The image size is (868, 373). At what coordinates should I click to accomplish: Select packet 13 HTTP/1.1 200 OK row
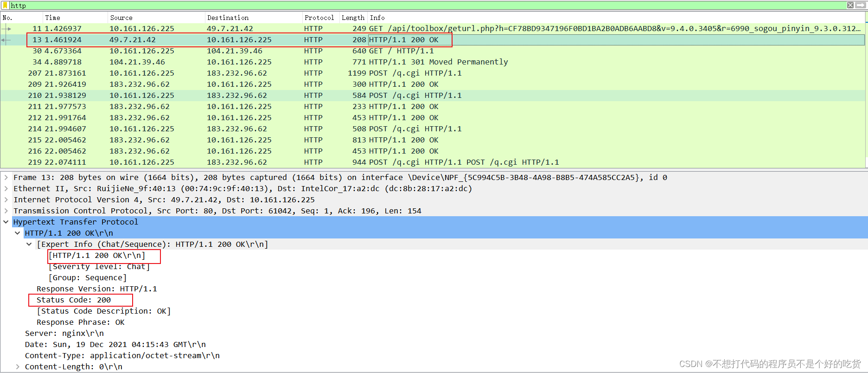coord(432,40)
